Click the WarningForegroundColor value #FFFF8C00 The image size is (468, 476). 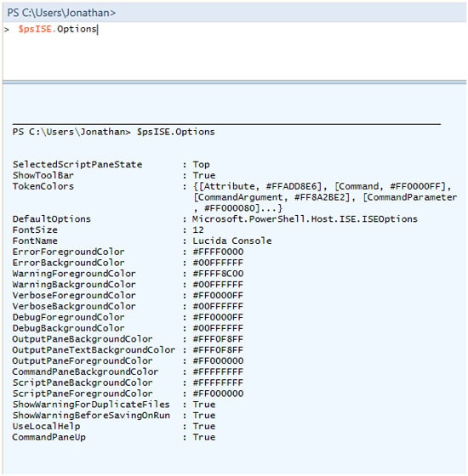218,274
